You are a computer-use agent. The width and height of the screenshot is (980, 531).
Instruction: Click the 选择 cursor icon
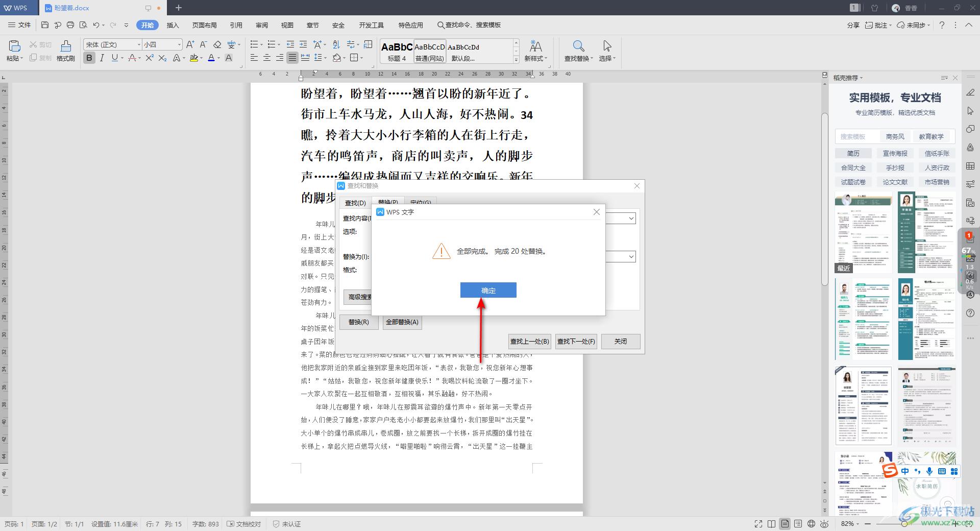[x=607, y=46]
